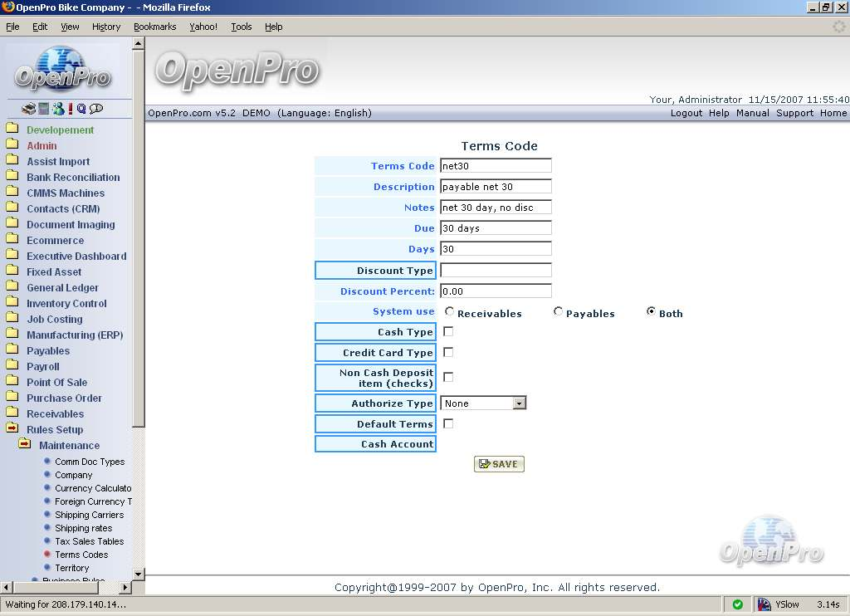Click the speech bubble info icon
This screenshot has height=616, width=850.
tap(95, 109)
